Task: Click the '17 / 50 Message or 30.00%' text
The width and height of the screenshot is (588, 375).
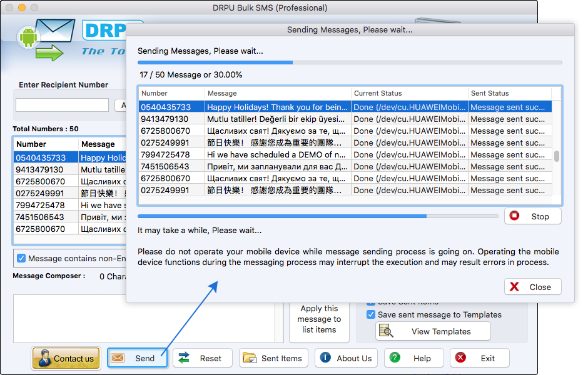Action: pyautogui.click(x=191, y=74)
